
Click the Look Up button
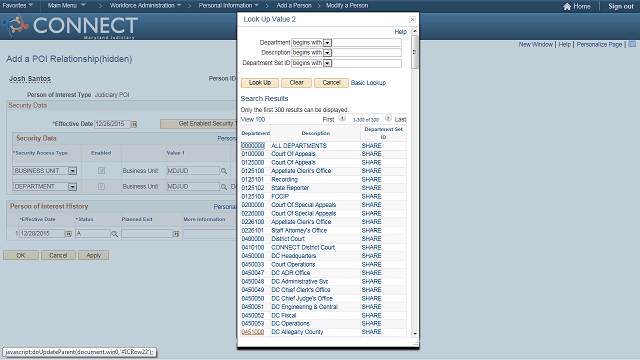(x=260, y=83)
